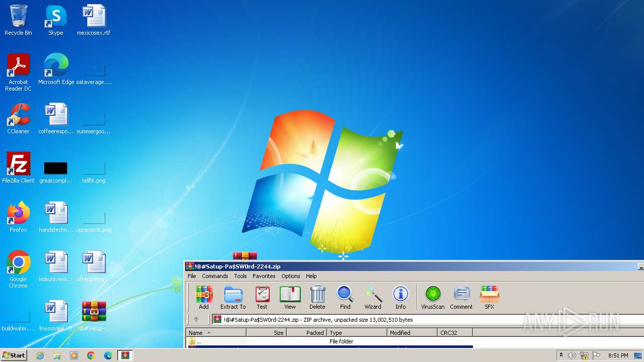Open Action Center flag tray icon
The image size is (644, 362).
click(x=596, y=355)
